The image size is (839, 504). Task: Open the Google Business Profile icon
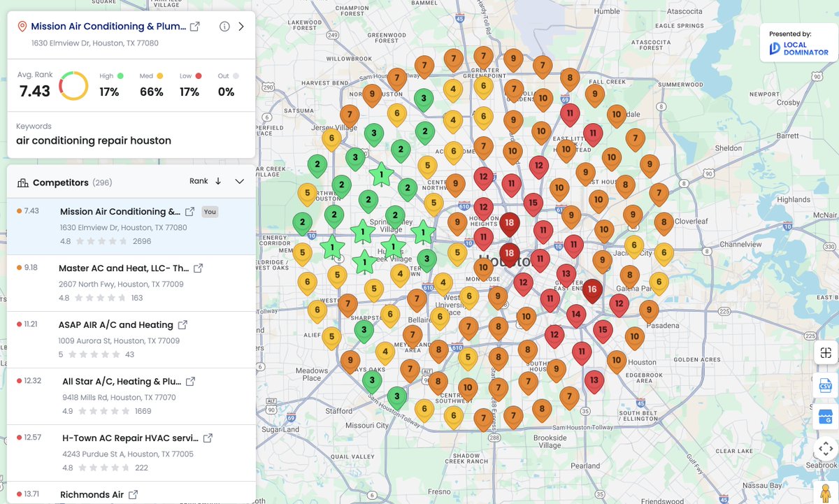click(825, 417)
